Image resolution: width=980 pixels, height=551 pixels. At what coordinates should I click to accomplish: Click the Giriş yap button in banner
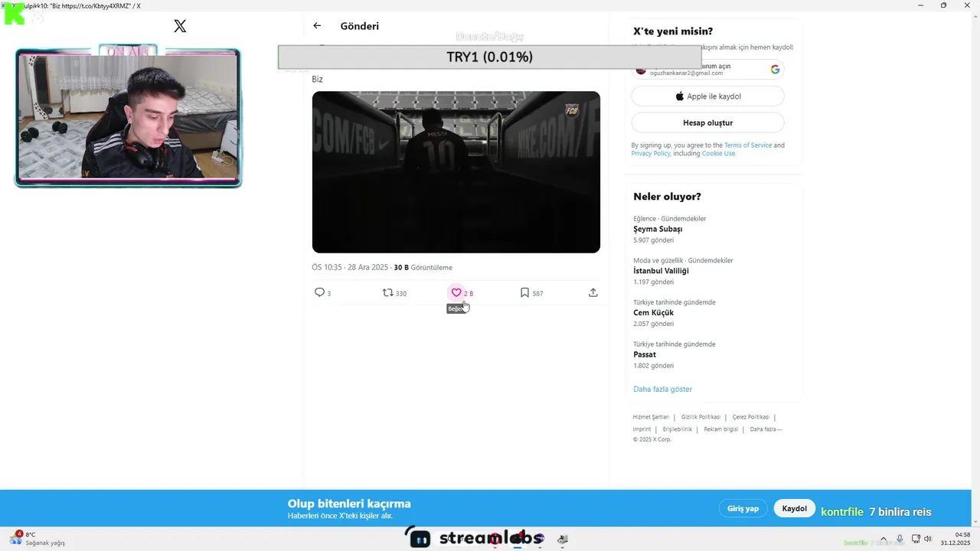tap(743, 508)
